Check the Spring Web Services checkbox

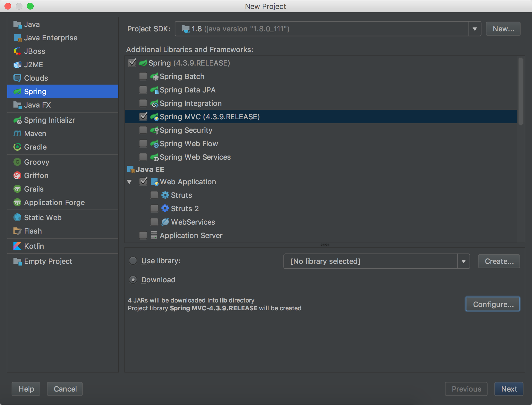143,157
